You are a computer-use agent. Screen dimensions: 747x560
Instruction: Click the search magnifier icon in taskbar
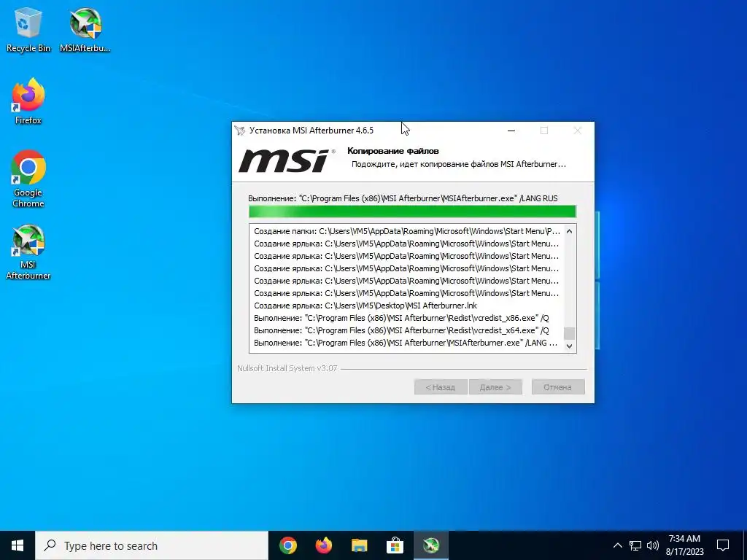(x=50, y=545)
